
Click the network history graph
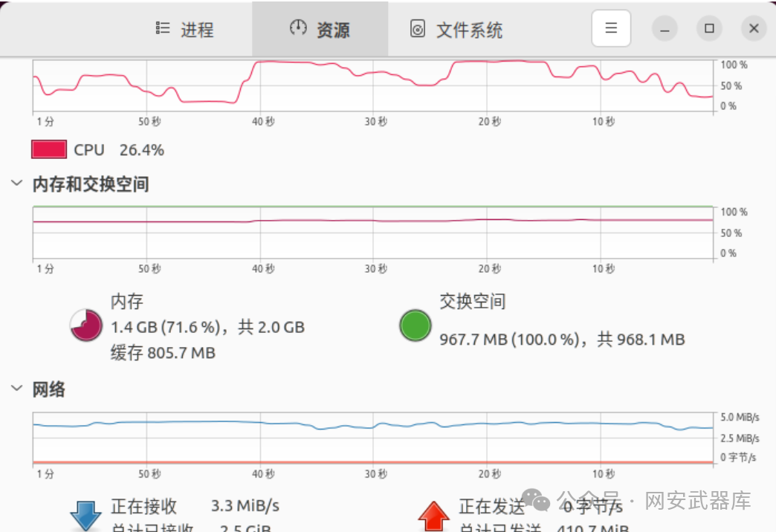(x=372, y=438)
